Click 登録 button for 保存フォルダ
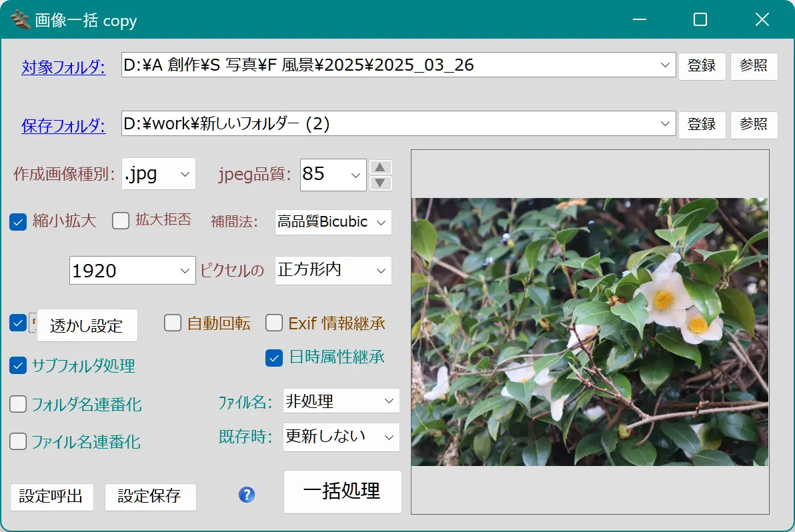The width and height of the screenshot is (795, 532). (x=702, y=125)
